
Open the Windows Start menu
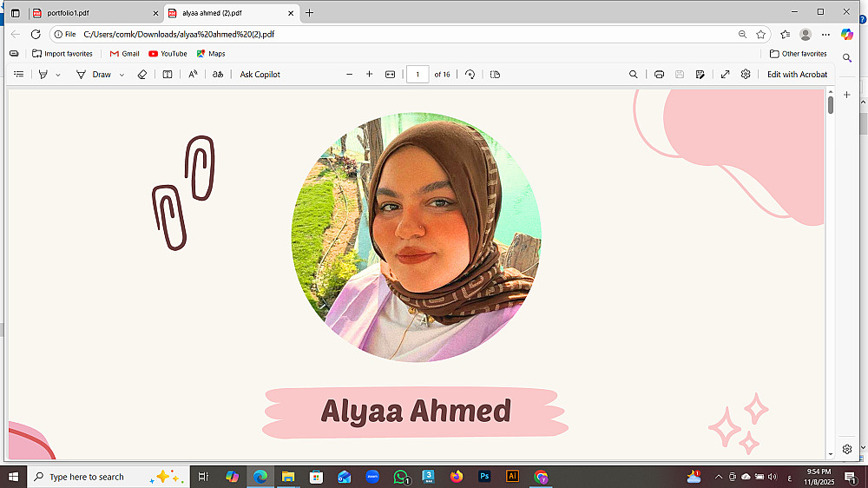tap(13, 477)
